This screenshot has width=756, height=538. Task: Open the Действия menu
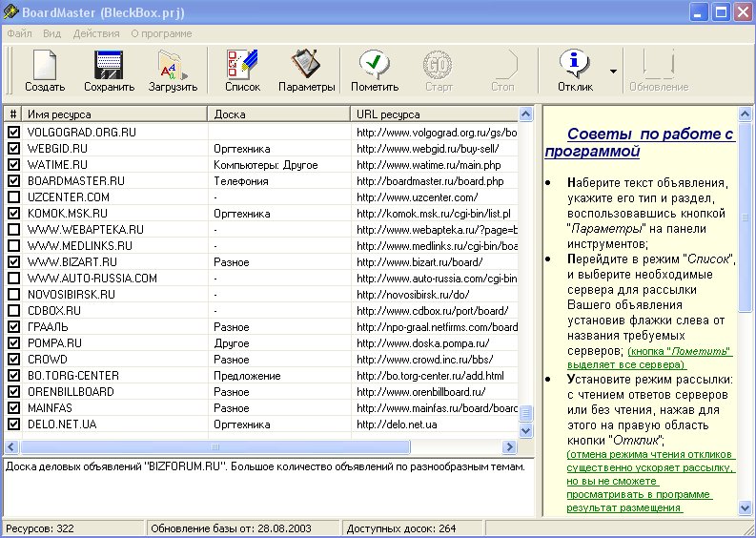(x=96, y=33)
